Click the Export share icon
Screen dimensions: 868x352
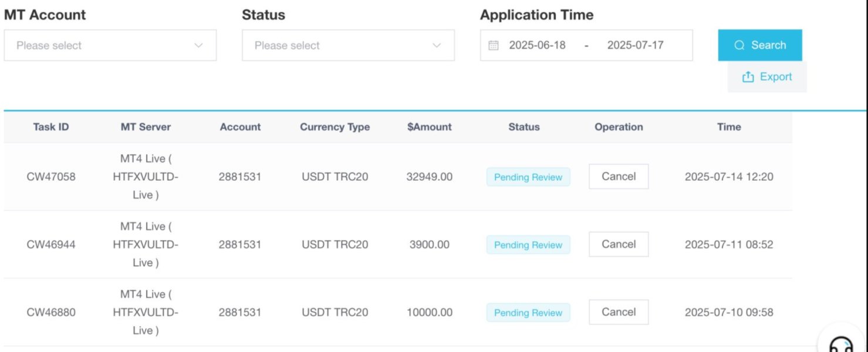click(748, 77)
